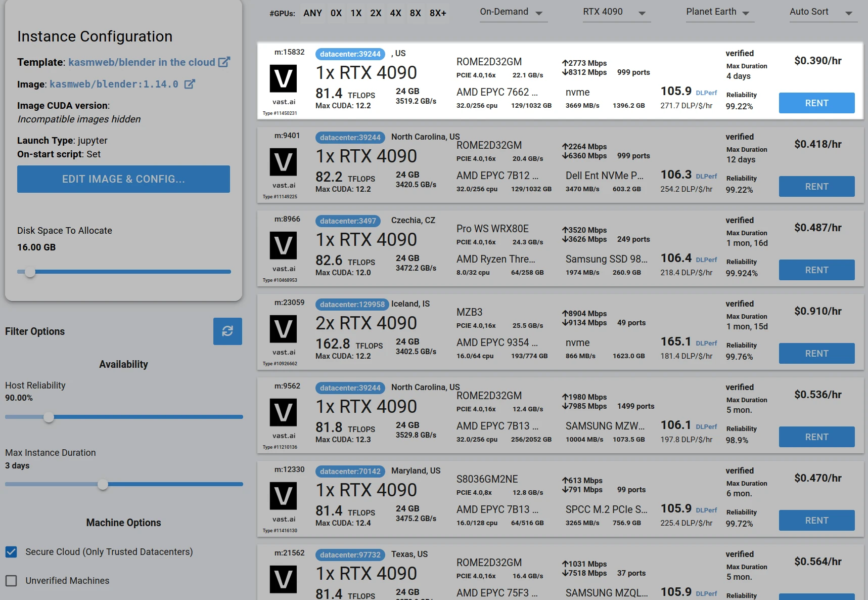
Task: Select 0X in the GPU count filter
Action: tap(336, 13)
